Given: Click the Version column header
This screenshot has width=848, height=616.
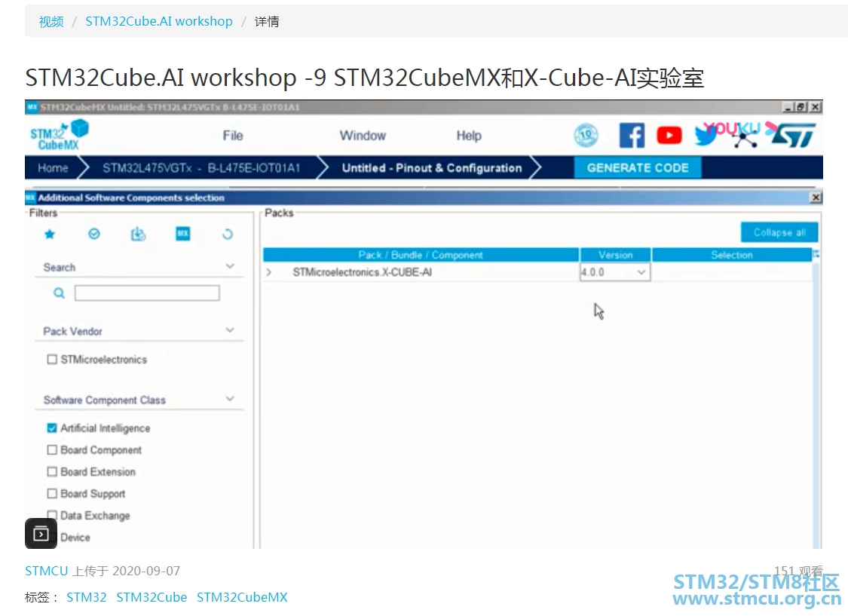Looking at the screenshot, I should [615, 255].
